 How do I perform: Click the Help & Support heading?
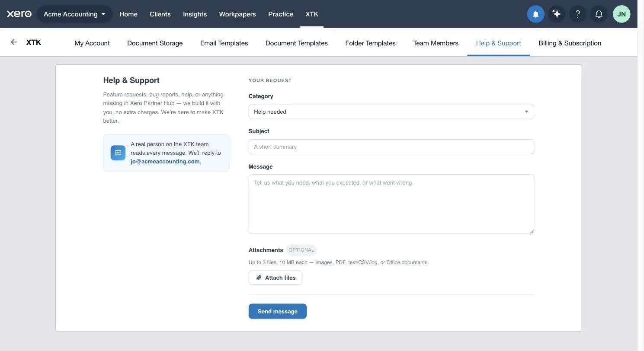(x=131, y=80)
